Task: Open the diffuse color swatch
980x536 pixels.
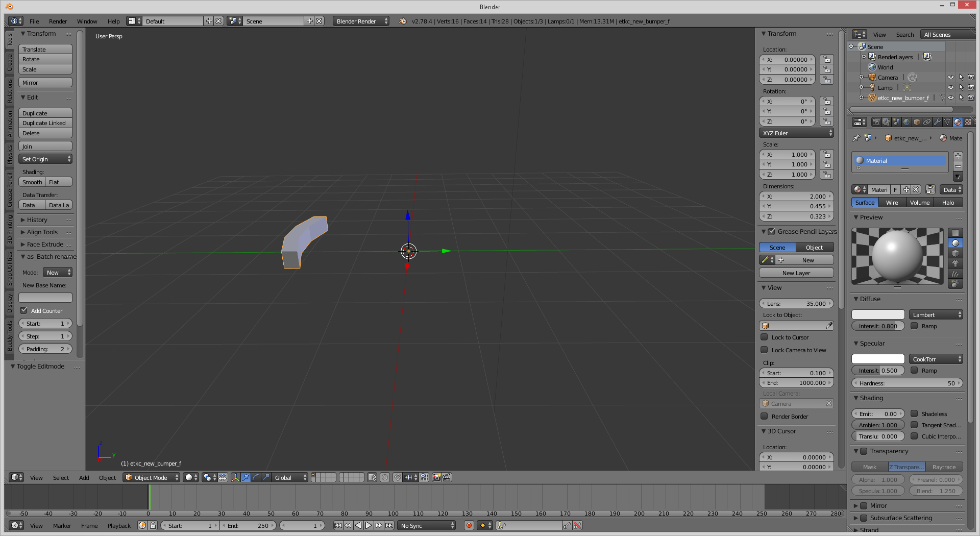Action: coord(878,314)
